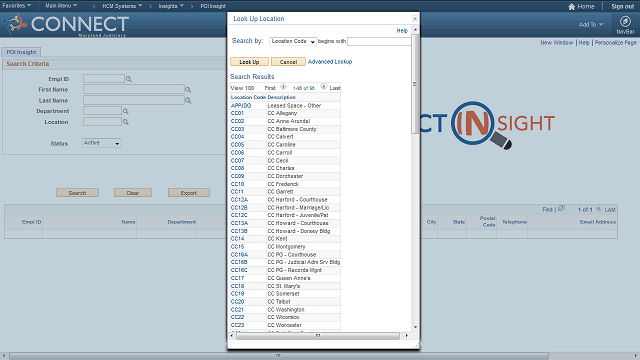Click POI Insight in the breadcrumb
Screen dimensions: 640x360
[213, 6]
